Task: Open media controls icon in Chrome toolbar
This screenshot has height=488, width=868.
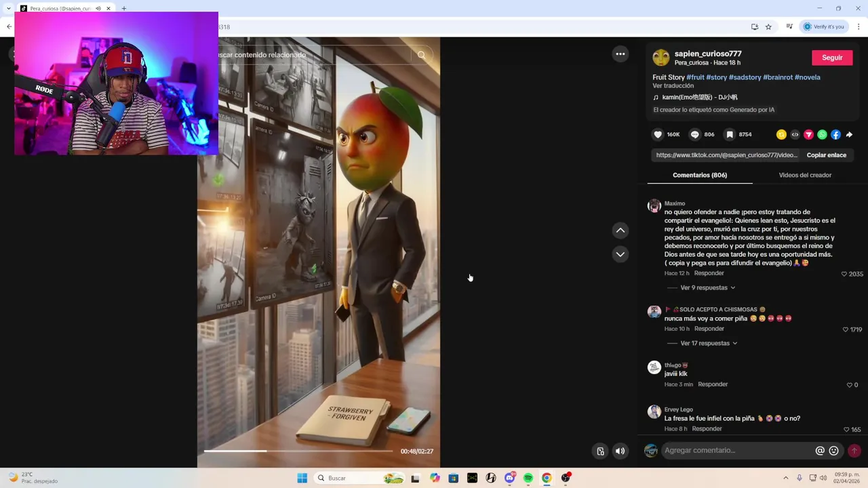Action: [x=789, y=26]
